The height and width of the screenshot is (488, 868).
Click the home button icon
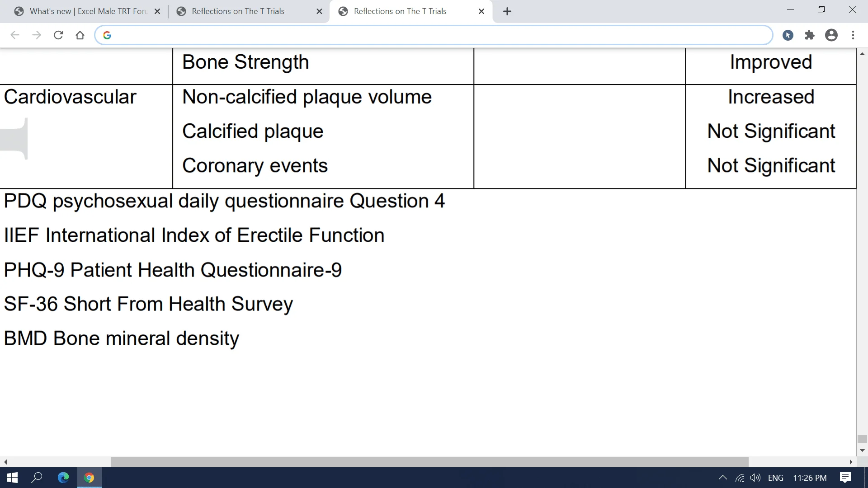pos(80,35)
